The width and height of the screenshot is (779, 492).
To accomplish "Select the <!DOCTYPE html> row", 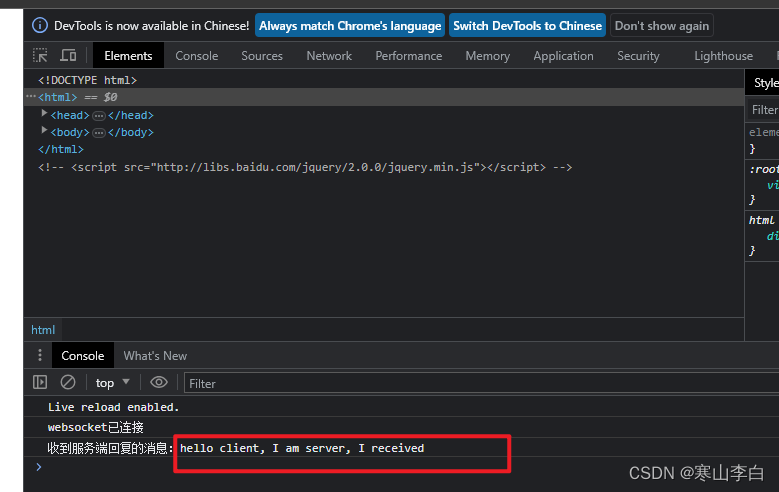I will (x=87, y=80).
